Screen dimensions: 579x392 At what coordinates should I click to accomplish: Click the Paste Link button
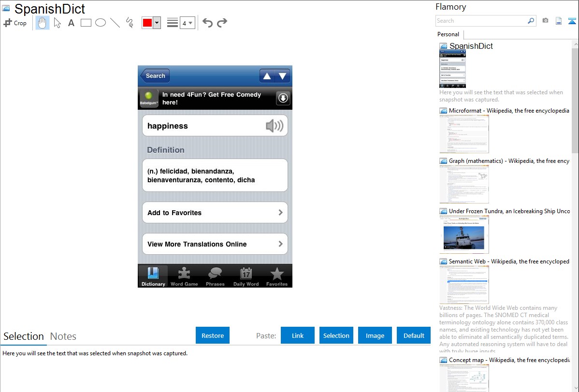tap(298, 335)
